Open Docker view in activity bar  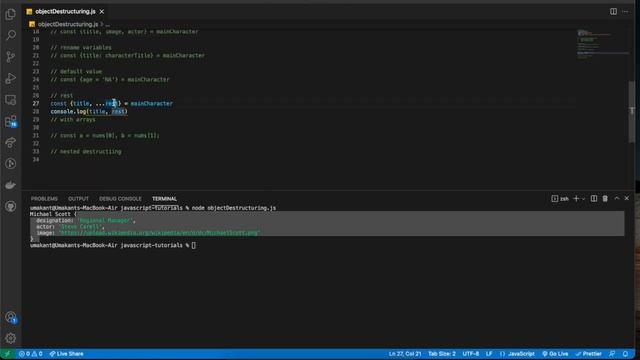click(x=11, y=184)
